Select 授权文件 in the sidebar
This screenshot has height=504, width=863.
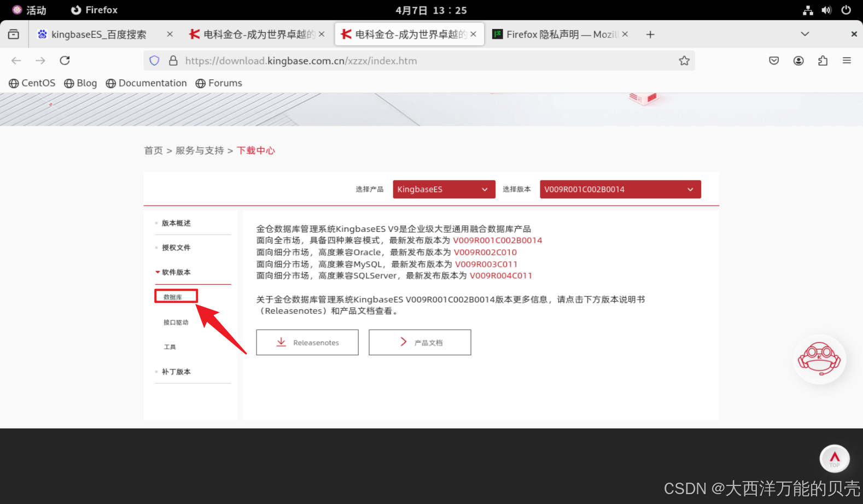coord(176,248)
